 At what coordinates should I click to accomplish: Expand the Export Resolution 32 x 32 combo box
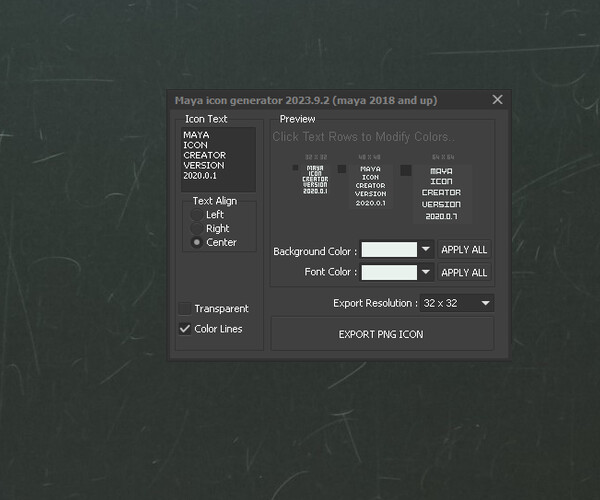click(457, 303)
